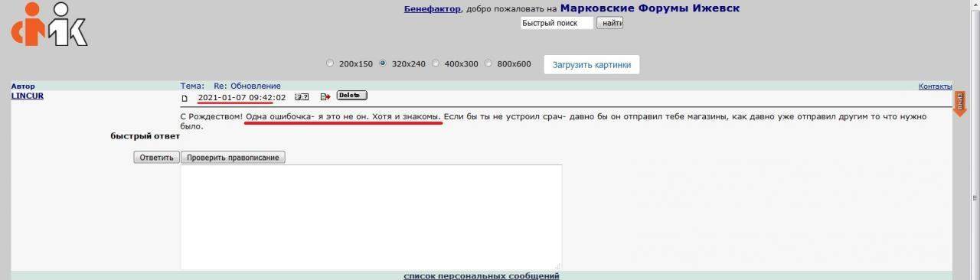Select the 400x300 image size option
Image resolution: width=980 pixels, height=280 pixels.
click(x=436, y=63)
